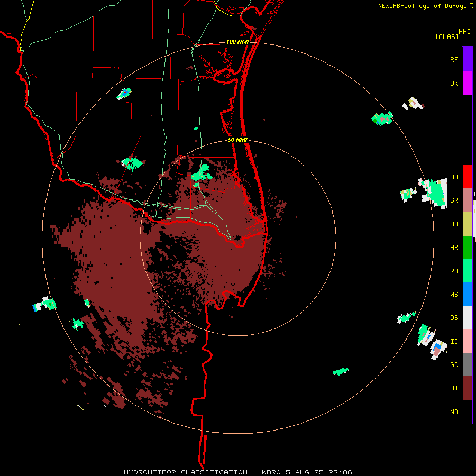Click the HR dark green legend swatch
This screenshot has width=476, height=476.
tap(467, 248)
